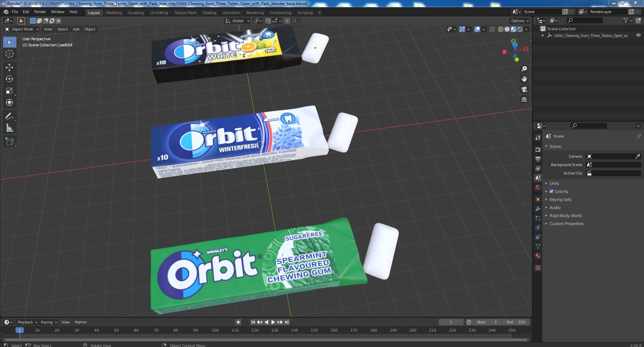
Task: Select the Rotate tool
Action: pyautogui.click(x=9, y=79)
